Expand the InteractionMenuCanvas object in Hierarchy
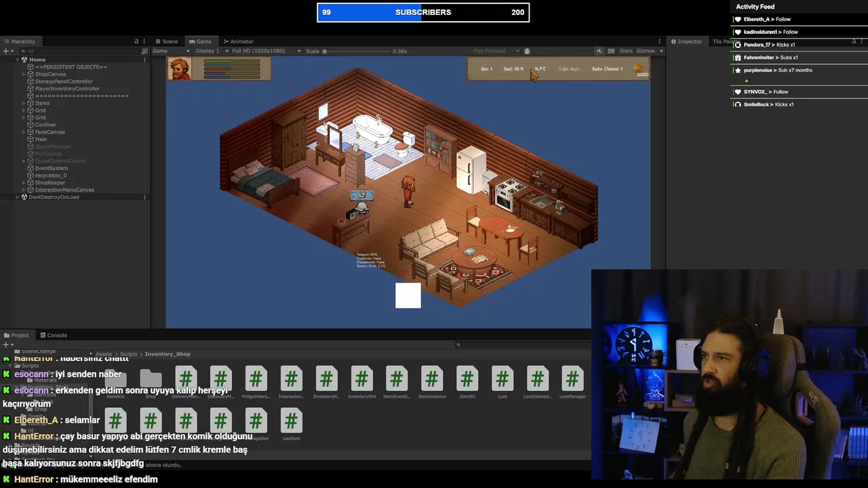The width and height of the screenshot is (868, 488). point(24,190)
